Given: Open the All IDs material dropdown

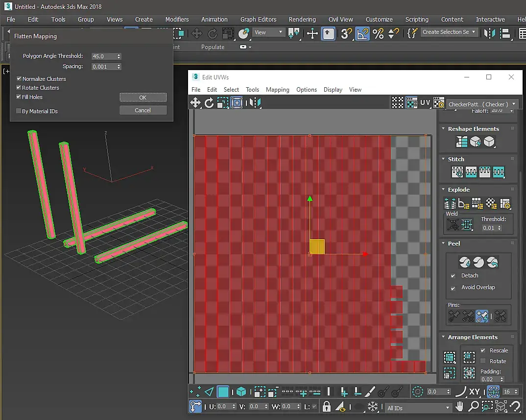Looking at the screenshot, I should [x=418, y=408].
